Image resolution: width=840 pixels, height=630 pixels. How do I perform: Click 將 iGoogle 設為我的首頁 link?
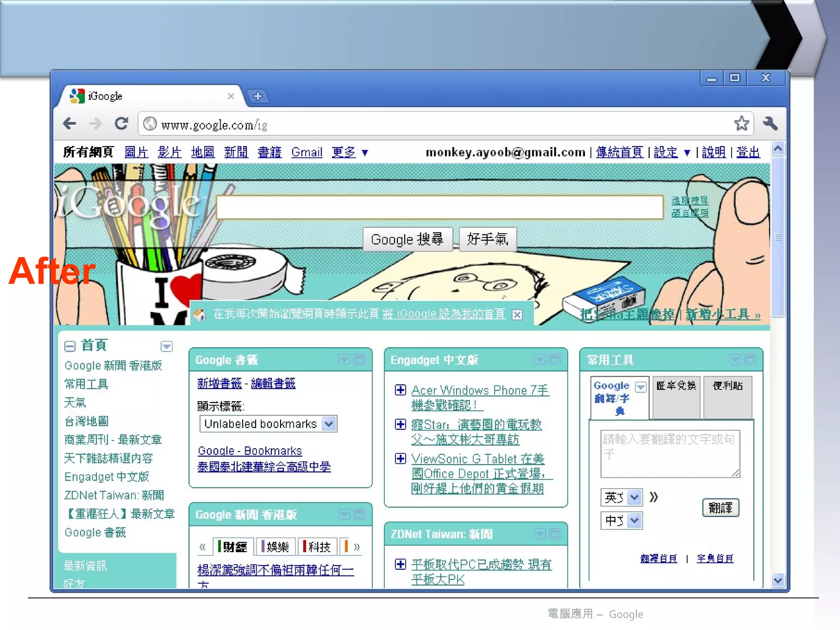pyautogui.click(x=444, y=315)
